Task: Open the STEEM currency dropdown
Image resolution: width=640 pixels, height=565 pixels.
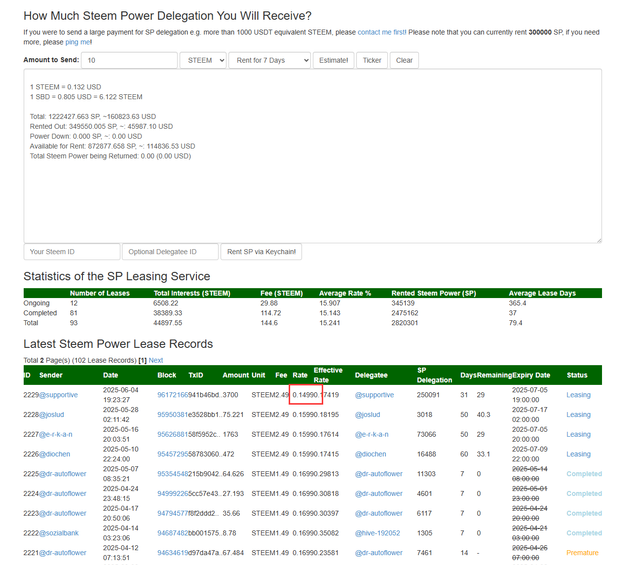Action: [203, 60]
